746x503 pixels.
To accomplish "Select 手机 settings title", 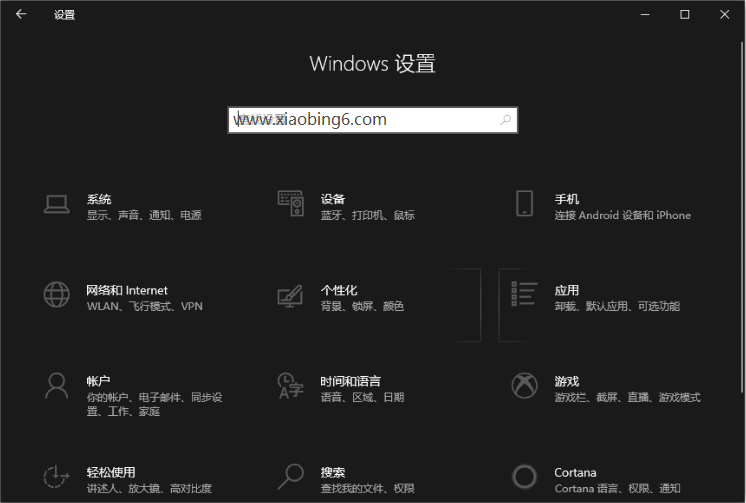I will pos(567,199).
